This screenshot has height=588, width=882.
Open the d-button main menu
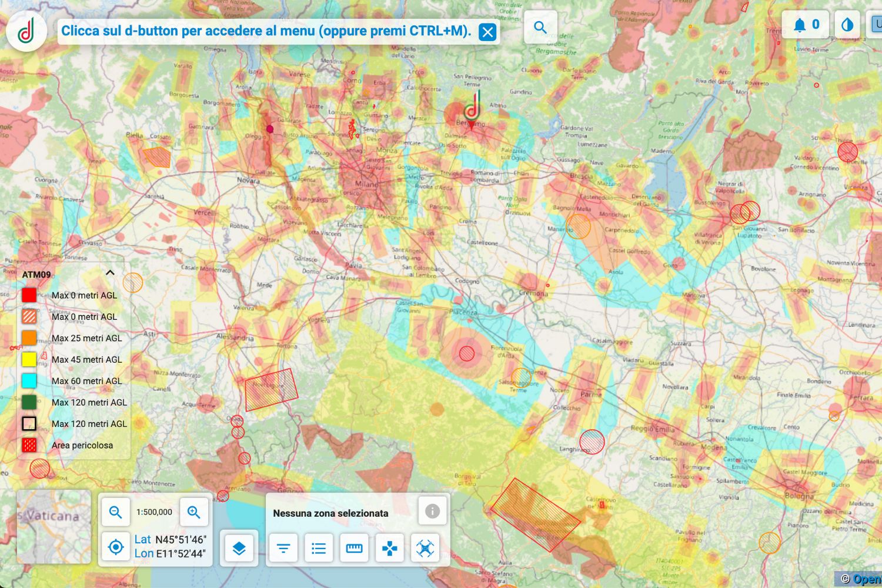(x=26, y=31)
